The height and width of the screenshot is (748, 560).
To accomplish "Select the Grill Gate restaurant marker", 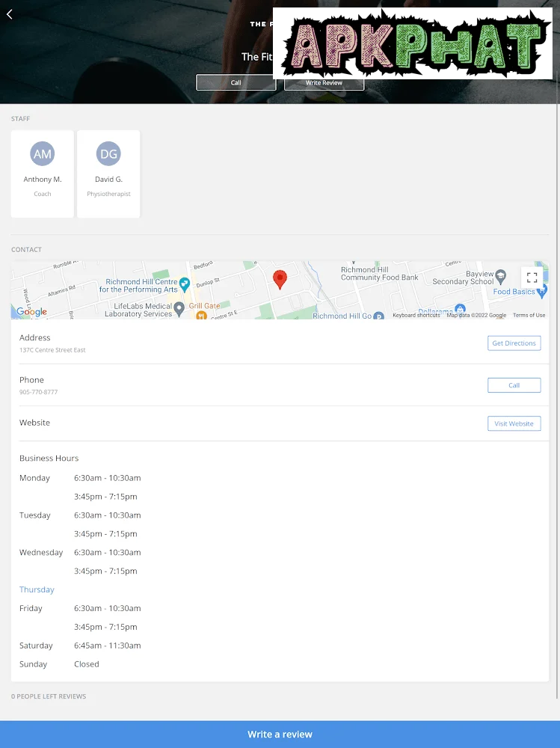I will 201,315.
